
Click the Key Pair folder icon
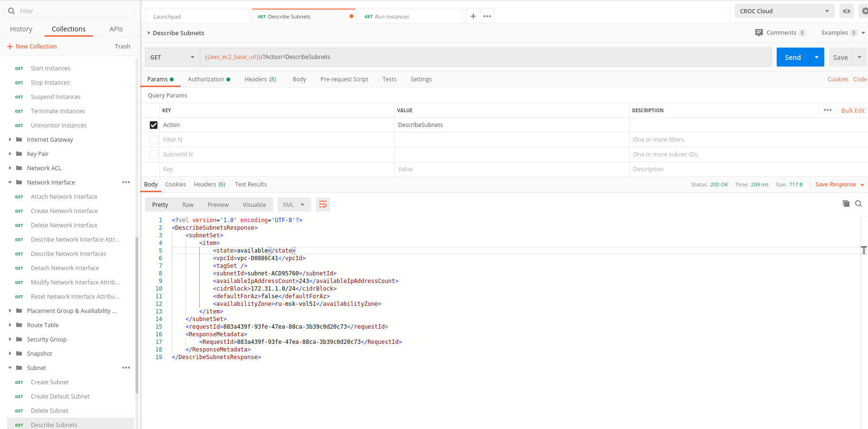point(19,154)
